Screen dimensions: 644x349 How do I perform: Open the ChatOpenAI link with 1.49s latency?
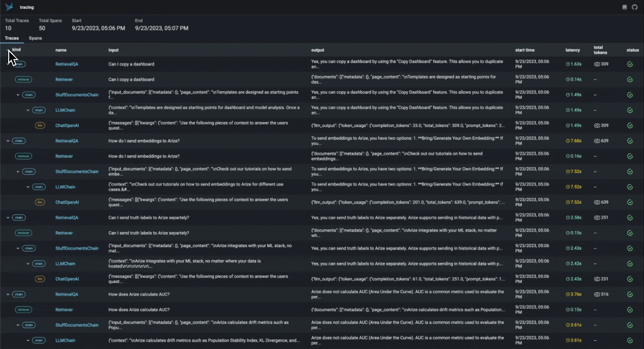click(x=67, y=126)
